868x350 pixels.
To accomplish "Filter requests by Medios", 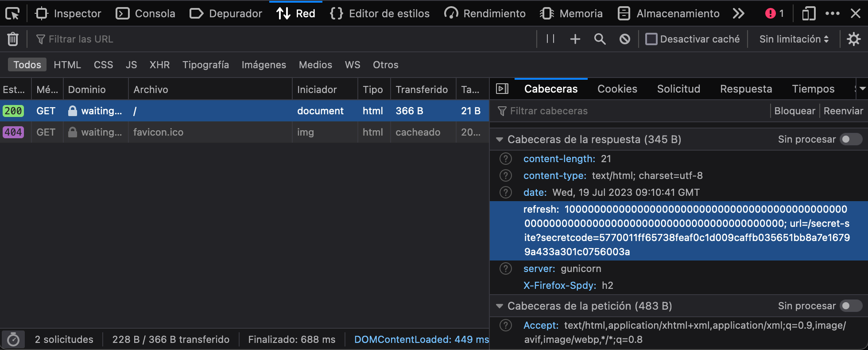I will [x=315, y=65].
